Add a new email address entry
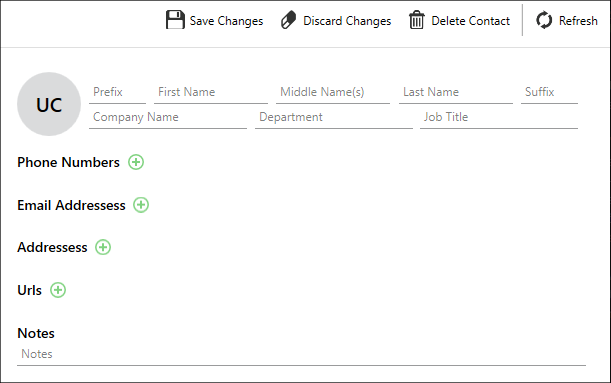The image size is (611, 383). (141, 205)
